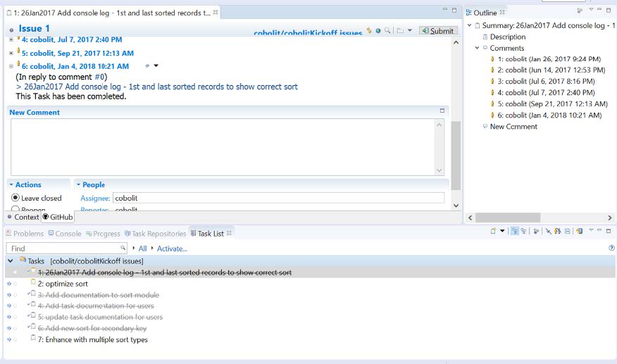The width and height of the screenshot is (617, 364).
Task: Open the Task List view menu triangle
Action: pyautogui.click(x=591, y=230)
